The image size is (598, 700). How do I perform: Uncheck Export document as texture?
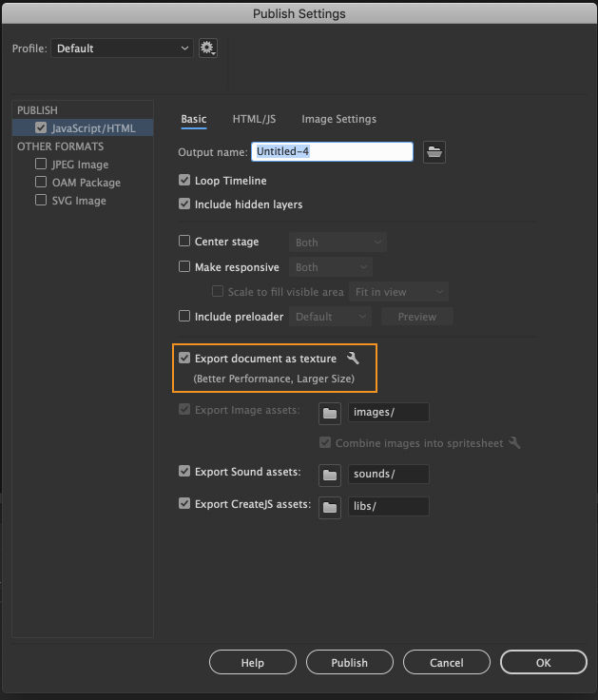pyautogui.click(x=184, y=358)
